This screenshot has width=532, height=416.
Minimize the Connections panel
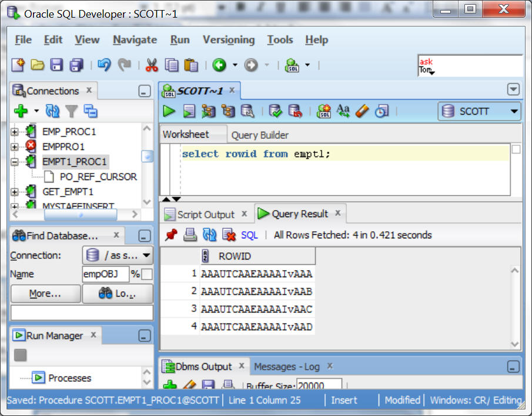pyautogui.click(x=145, y=91)
